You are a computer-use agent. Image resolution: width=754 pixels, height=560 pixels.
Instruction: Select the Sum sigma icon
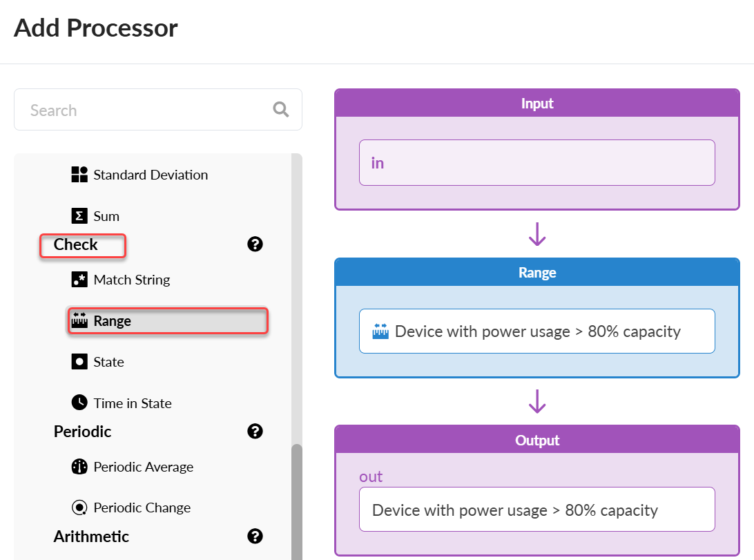79,216
